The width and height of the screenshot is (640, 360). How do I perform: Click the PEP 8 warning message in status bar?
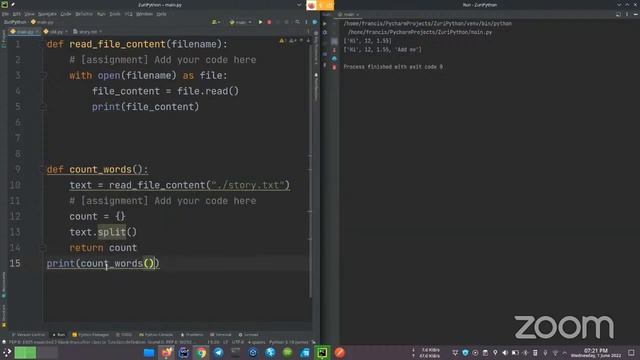click(100, 342)
